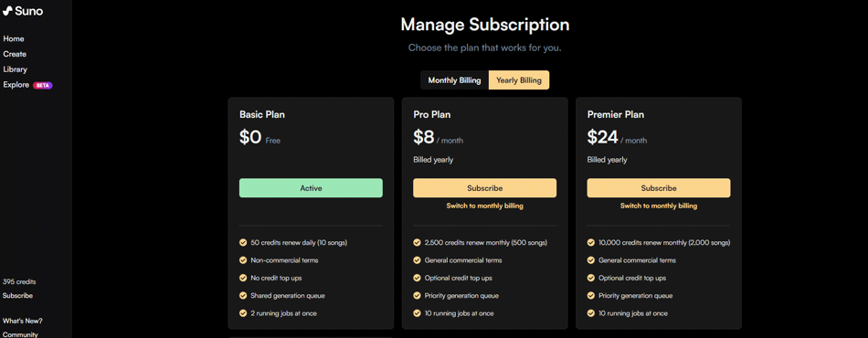Click checkmark icon beside 50 credits renew daily
Screen dimensions: 868x338
pos(243,242)
